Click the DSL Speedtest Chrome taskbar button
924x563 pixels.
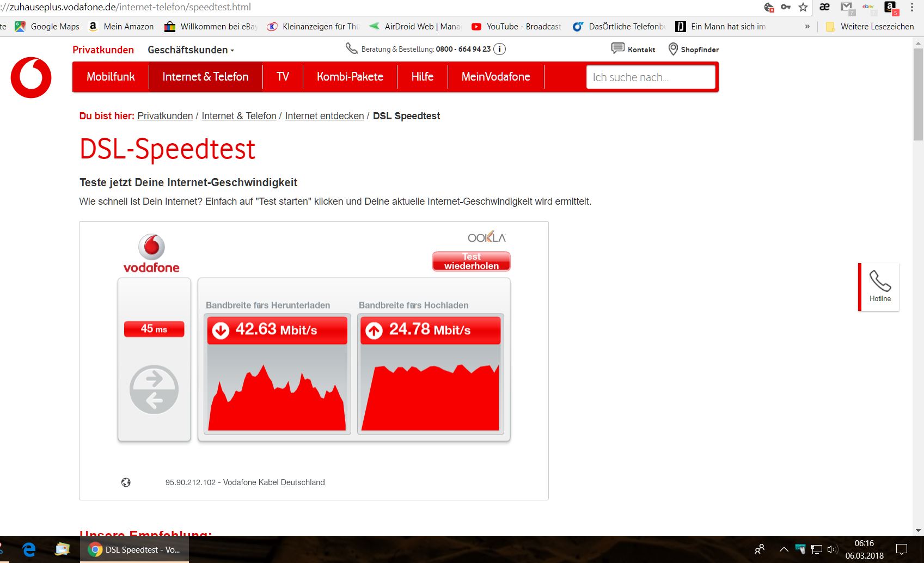tap(134, 549)
